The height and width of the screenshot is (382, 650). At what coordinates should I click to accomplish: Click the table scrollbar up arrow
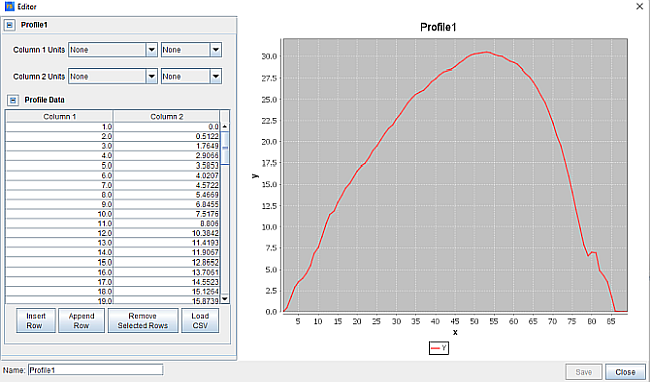point(225,126)
